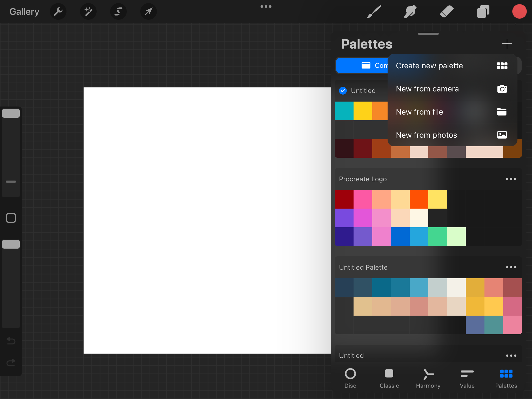This screenshot has height=399, width=532.
Task: Pick the hot pink Procreate Logo swatch
Action: pos(363,199)
